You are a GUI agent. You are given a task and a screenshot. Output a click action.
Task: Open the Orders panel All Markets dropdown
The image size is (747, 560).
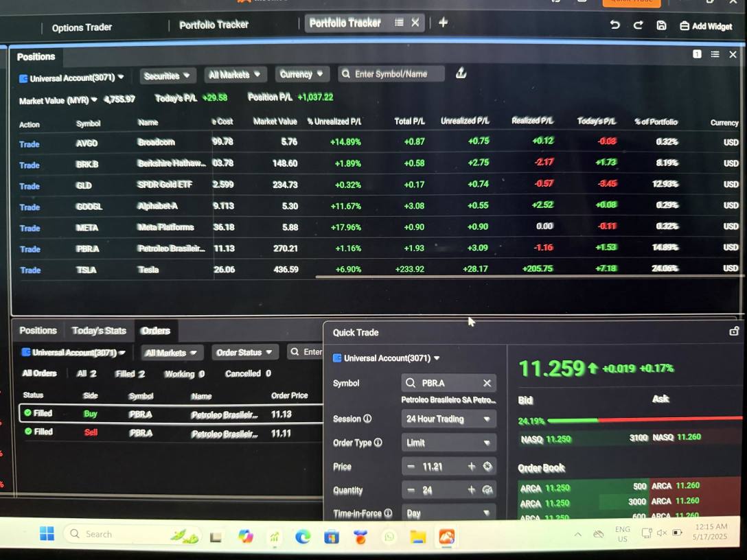click(x=171, y=352)
